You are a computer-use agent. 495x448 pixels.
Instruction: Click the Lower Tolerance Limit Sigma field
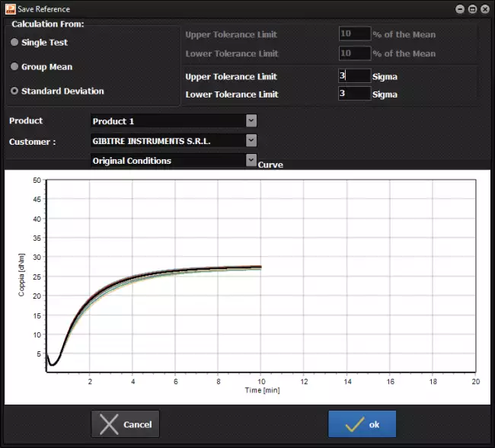tap(354, 94)
